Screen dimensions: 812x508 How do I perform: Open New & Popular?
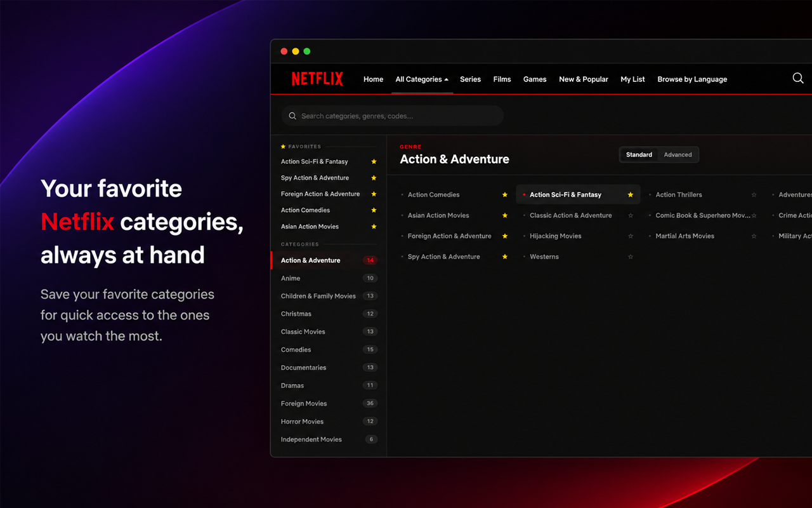(x=584, y=79)
